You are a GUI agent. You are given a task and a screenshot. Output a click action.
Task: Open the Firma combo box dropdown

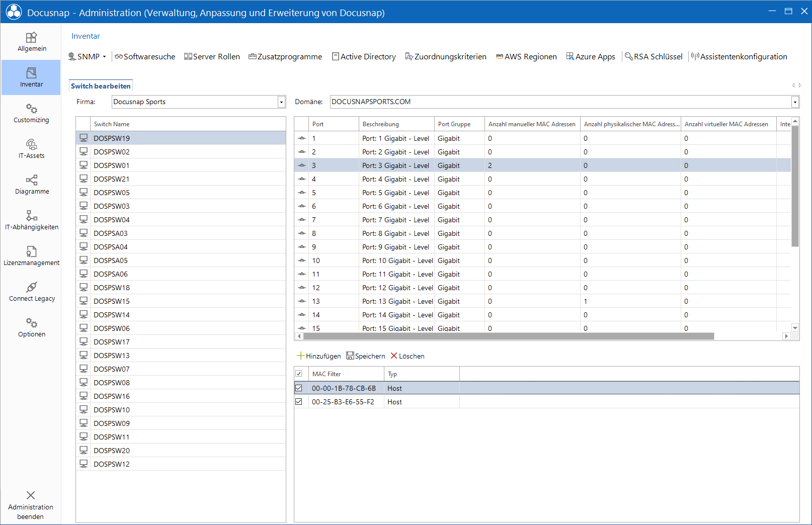click(x=281, y=102)
